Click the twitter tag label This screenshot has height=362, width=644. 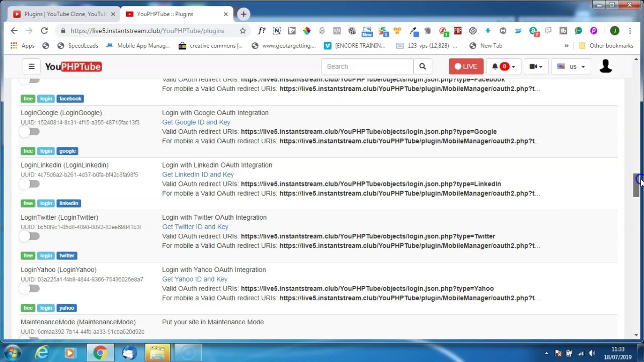67,255
